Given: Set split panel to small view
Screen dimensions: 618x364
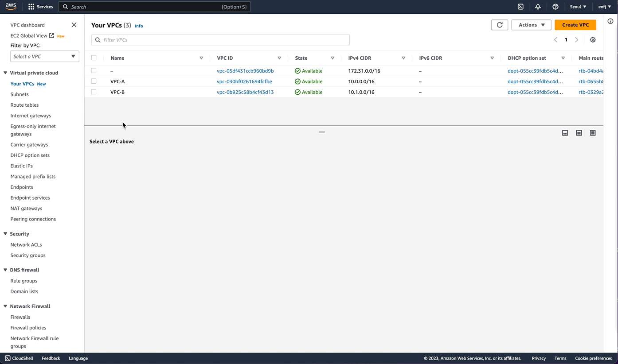Looking at the screenshot, I should (x=565, y=133).
